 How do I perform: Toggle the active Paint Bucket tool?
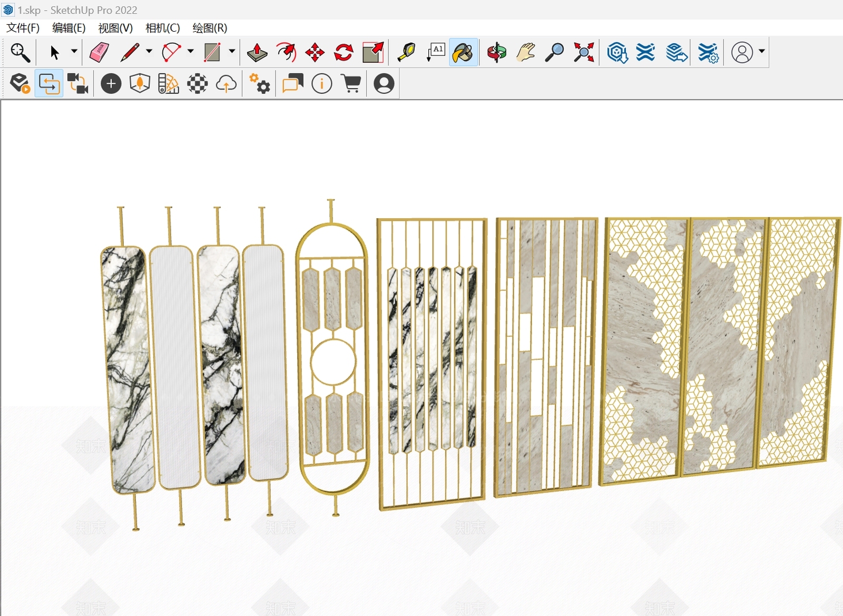click(x=464, y=52)
